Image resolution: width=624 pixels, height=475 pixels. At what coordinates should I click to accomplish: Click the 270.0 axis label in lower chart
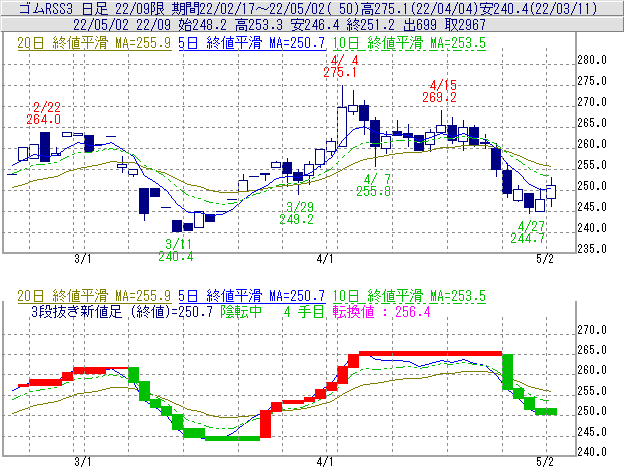pos(592,330)
